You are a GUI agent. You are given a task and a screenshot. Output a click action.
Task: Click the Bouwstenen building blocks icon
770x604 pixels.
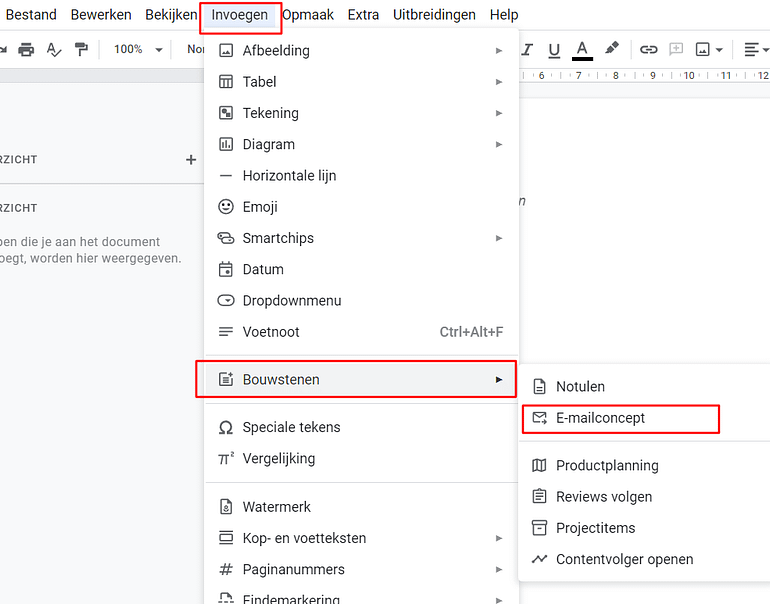(226, 379)
